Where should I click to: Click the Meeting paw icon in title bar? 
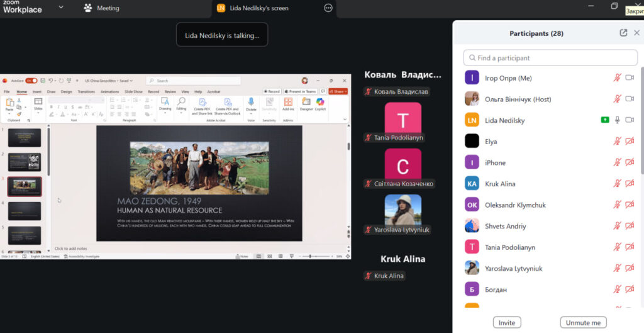click(89, 8)
